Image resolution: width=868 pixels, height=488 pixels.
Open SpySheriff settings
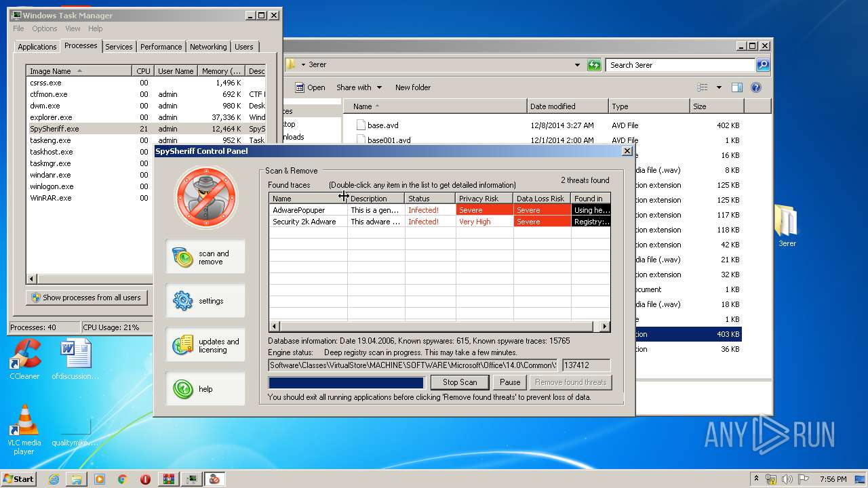pyautogui.click(x=205, y=301)
